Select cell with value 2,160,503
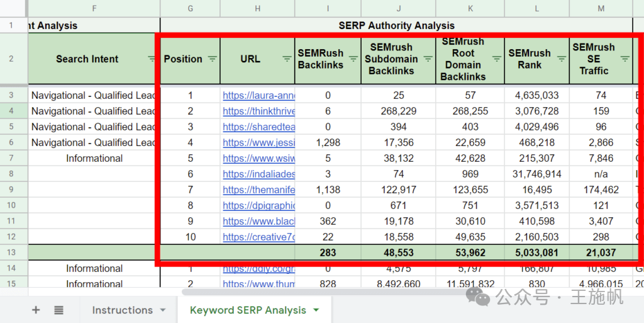 coord(537,237)
